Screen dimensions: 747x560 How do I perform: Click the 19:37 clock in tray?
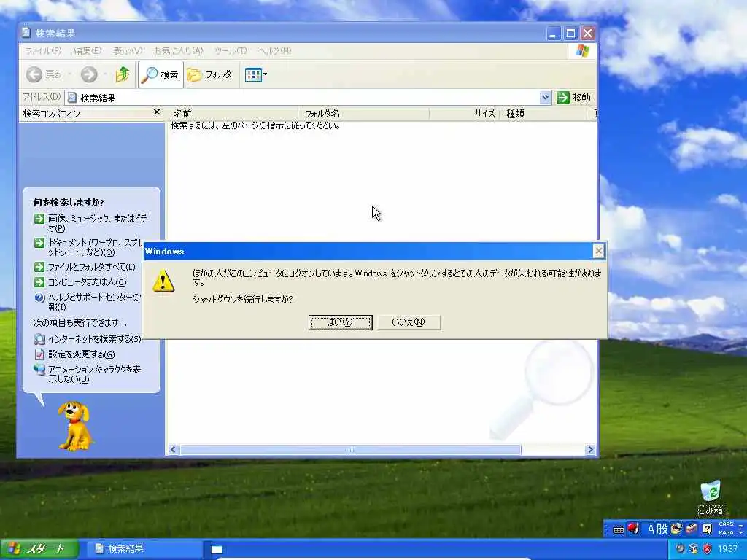click(727, 549)
